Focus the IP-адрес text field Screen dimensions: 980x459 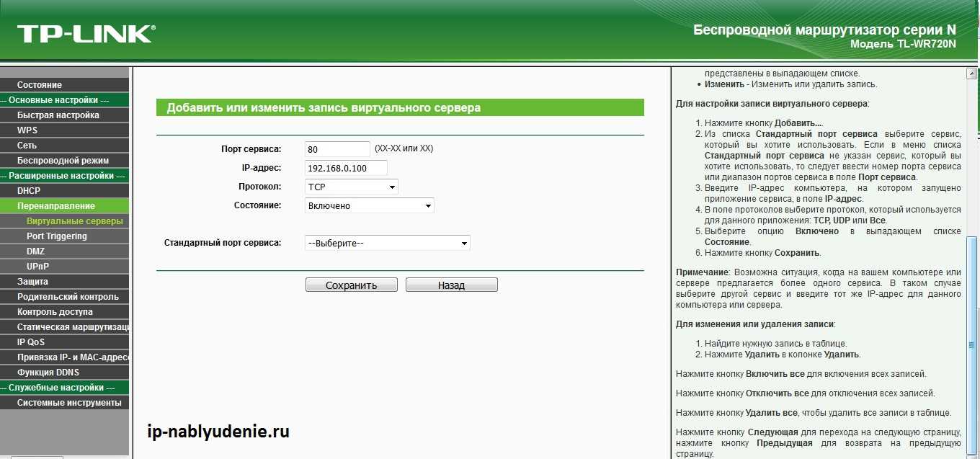click(x=346, y=168)
